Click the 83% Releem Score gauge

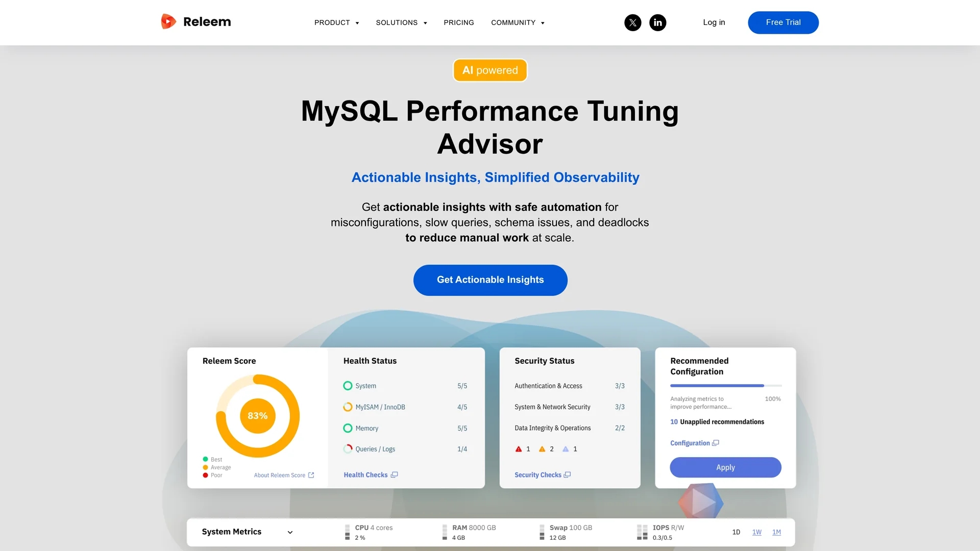point(258,416)
